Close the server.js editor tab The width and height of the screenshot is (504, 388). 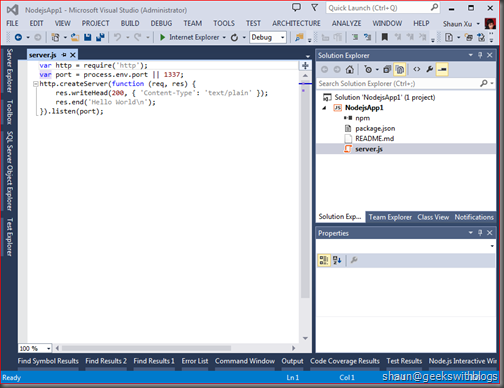(73, 55)
